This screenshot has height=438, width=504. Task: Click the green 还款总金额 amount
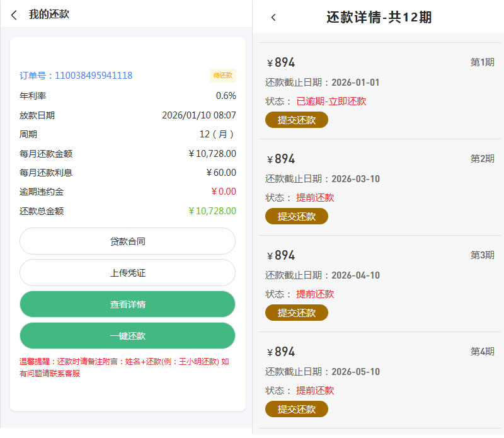[x=212, y=211]
